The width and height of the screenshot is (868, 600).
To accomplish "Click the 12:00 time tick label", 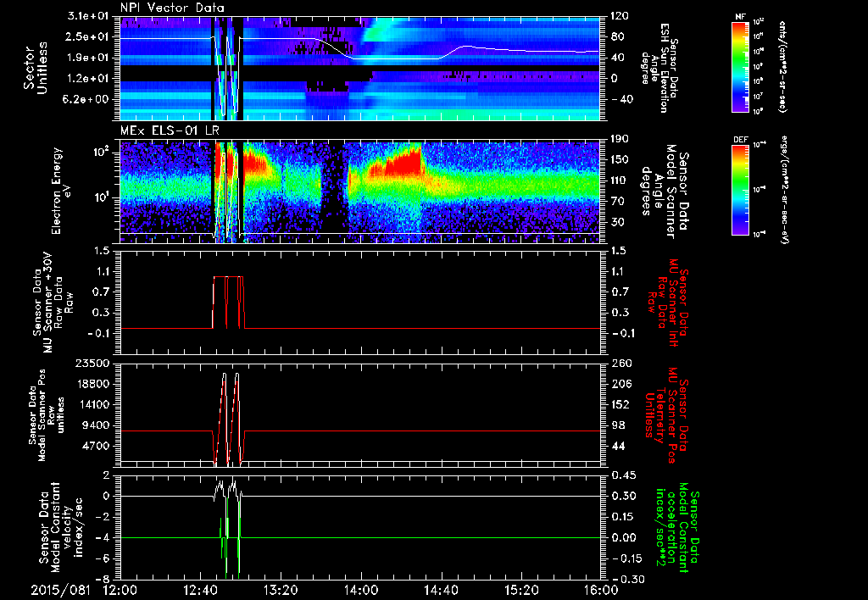I will pyautogui.click(x=120, y=590).
